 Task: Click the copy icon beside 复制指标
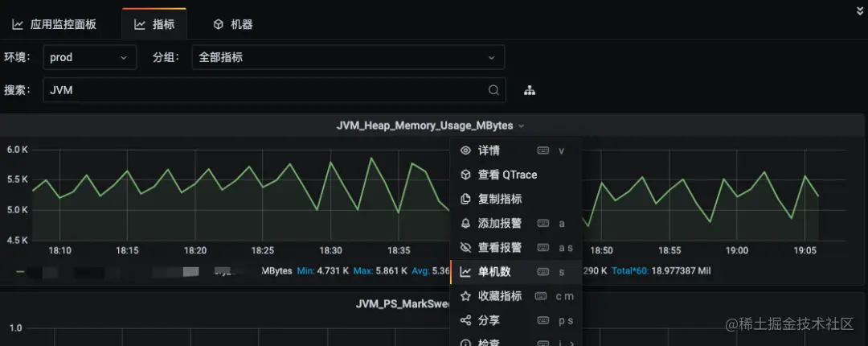[465, 199]
